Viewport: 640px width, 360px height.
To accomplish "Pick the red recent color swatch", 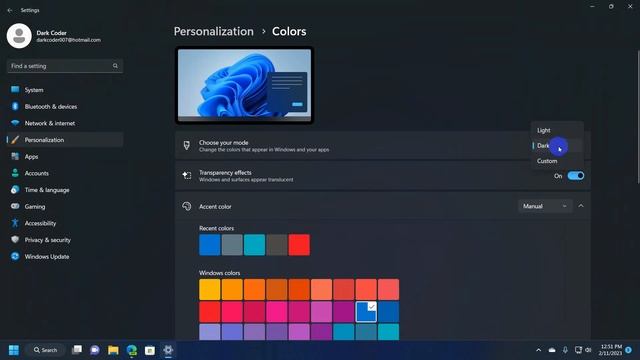I will point(299,245).
